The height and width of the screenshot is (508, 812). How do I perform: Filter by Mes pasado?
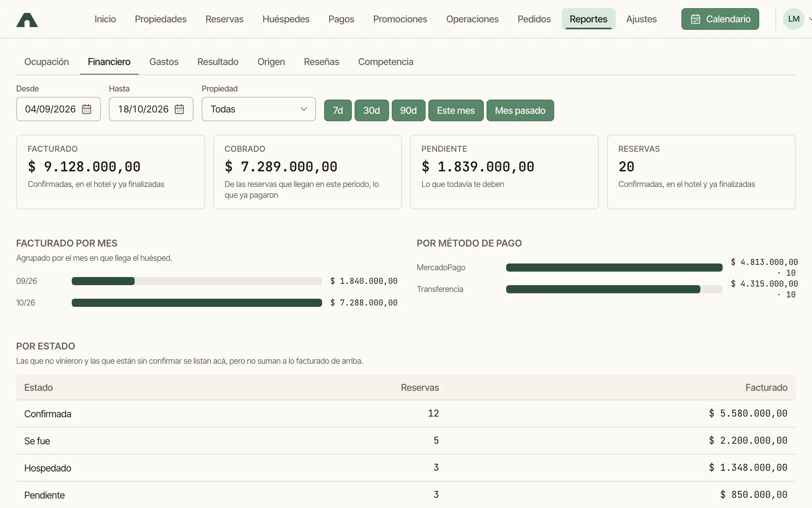(x=520, y=110)
